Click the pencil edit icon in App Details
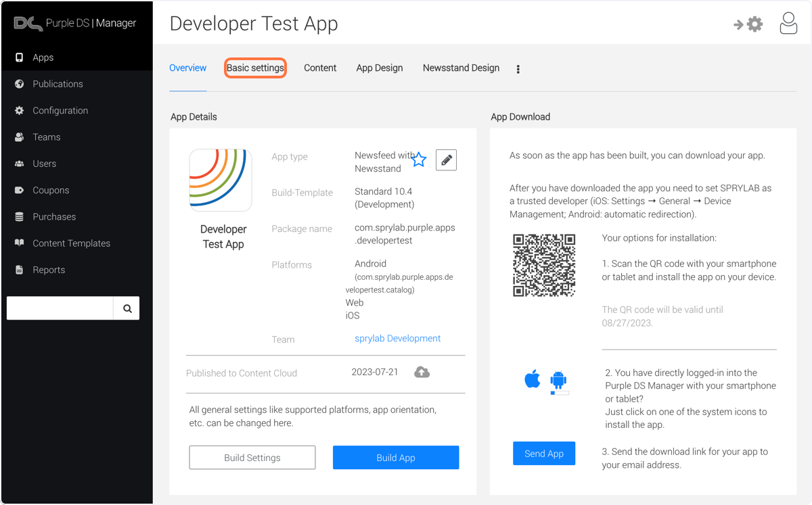The height and width of the screenshot is (505, 812). point(446,160)
